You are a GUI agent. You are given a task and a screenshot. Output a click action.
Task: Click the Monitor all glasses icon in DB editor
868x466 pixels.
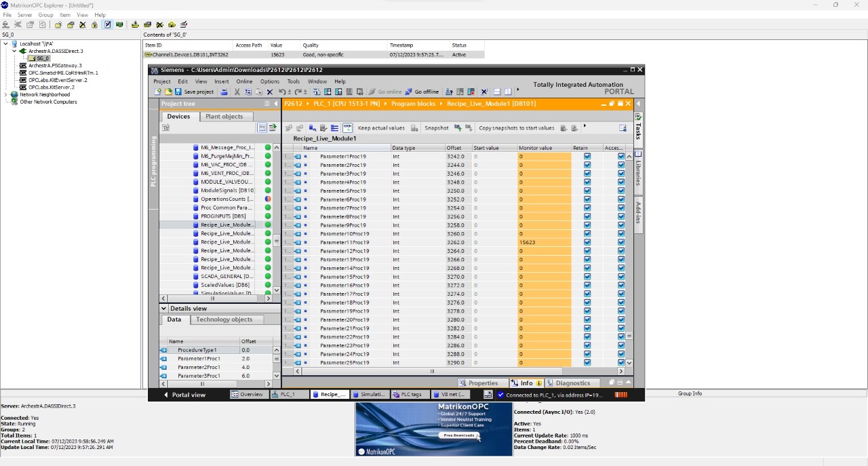click(x=347, y=128)
